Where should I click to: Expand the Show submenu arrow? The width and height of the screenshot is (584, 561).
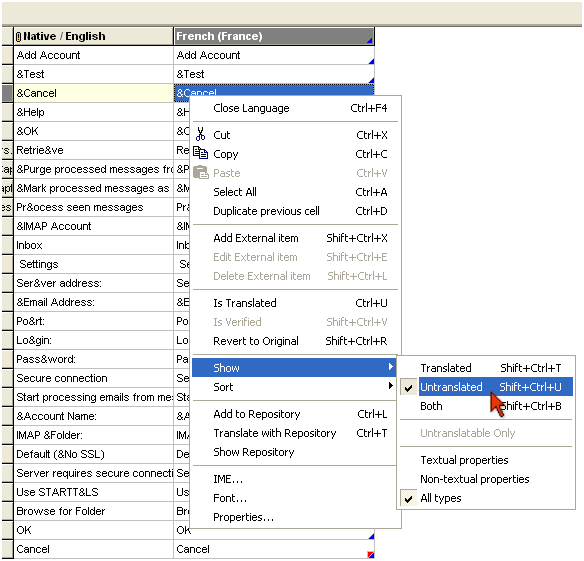point(390,367)
